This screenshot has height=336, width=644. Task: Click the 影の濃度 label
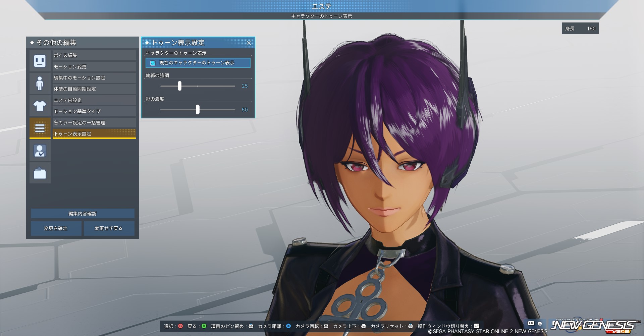pyautogui.click(x=155, y=99)
